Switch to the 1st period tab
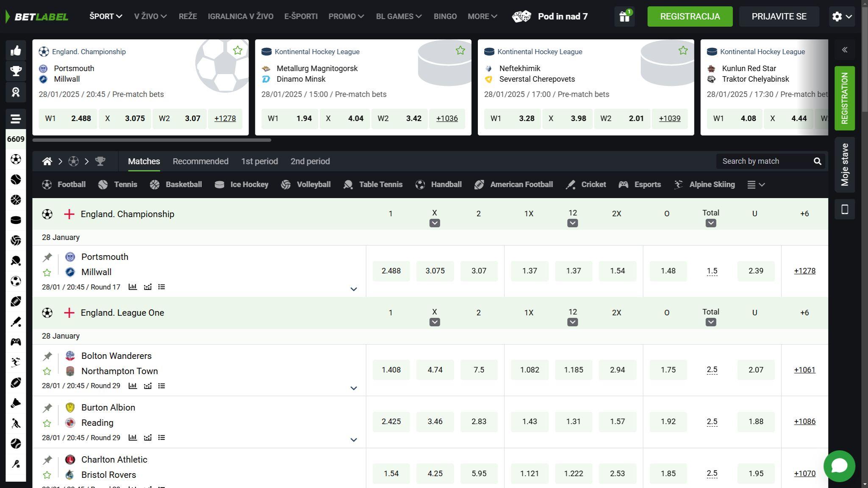 coord(259,161)
